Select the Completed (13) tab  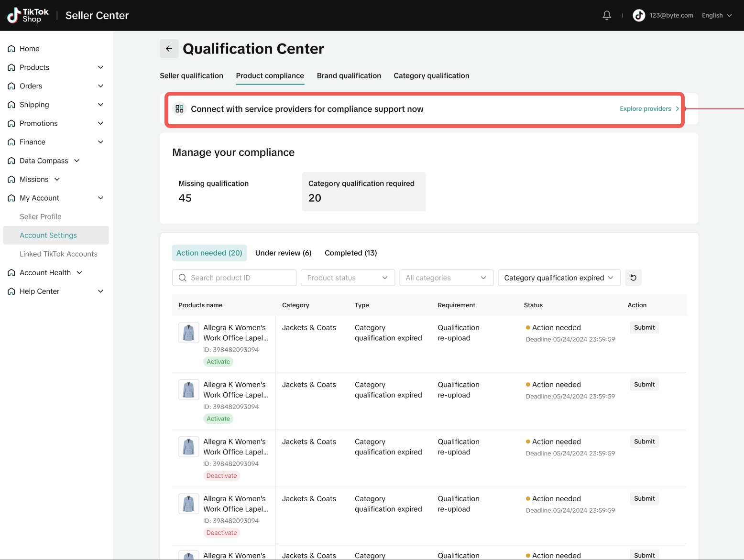tap(350, 253)
